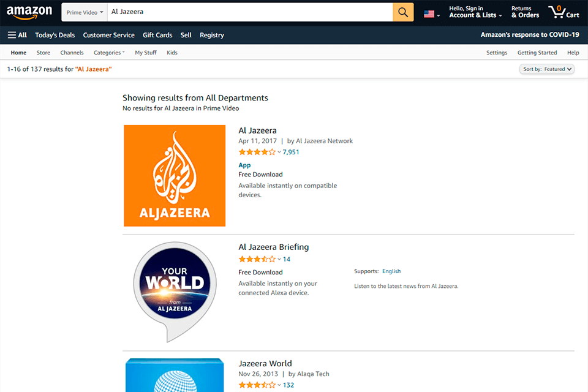Go to Today's Deals
Screen dimensions: 588x392
[55, 35]
